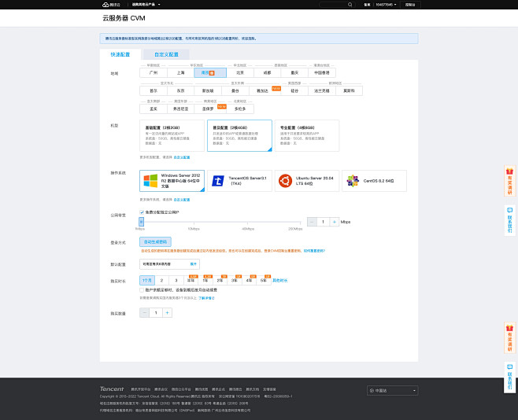The width and height of the screenshot is (518, 420).
Task: Select 半年 purchase duration
Action: pos(191,281)
